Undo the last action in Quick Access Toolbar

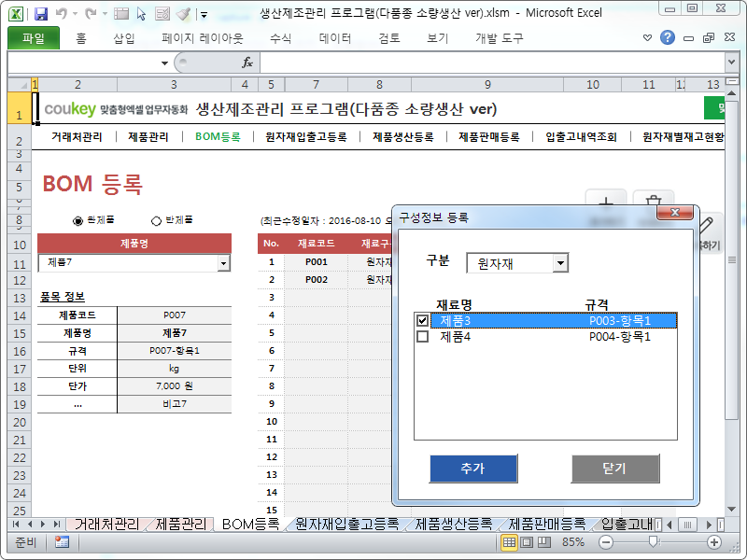[x=61, y=14]
